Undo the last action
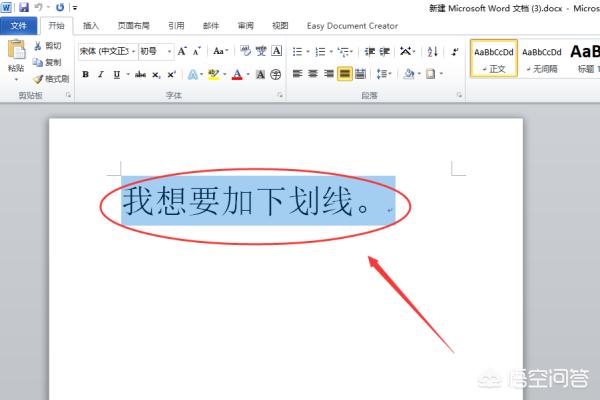The width and height of the screenshot is (600, 400). click(x=39, y=7)
